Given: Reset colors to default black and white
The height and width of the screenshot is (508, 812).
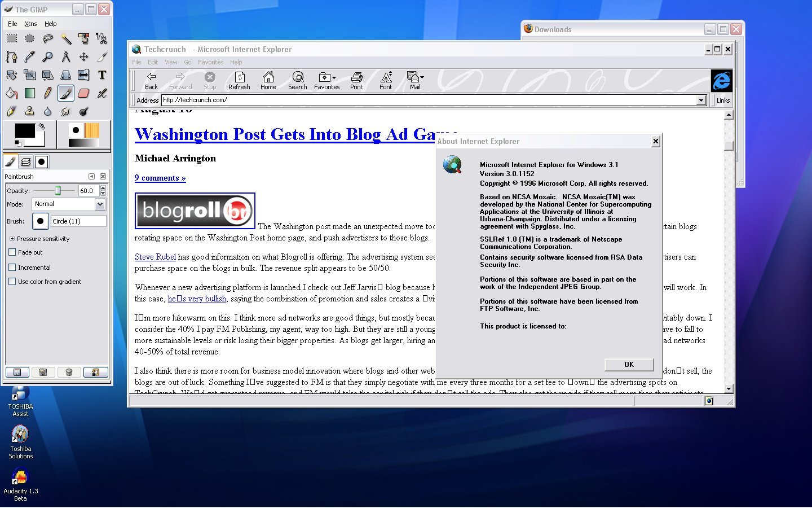Looking at the screenshot, I should point(17,143).
